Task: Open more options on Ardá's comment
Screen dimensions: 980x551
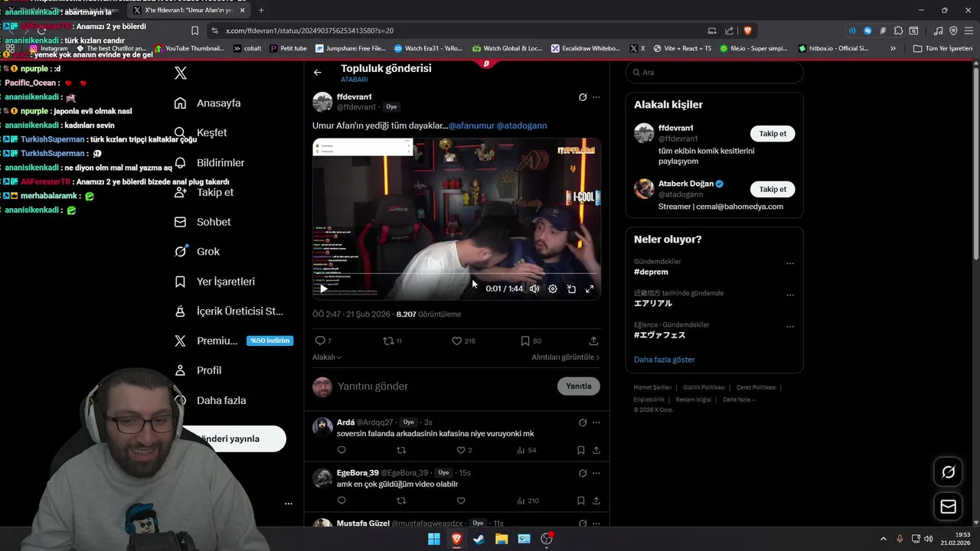Action: 596,422
